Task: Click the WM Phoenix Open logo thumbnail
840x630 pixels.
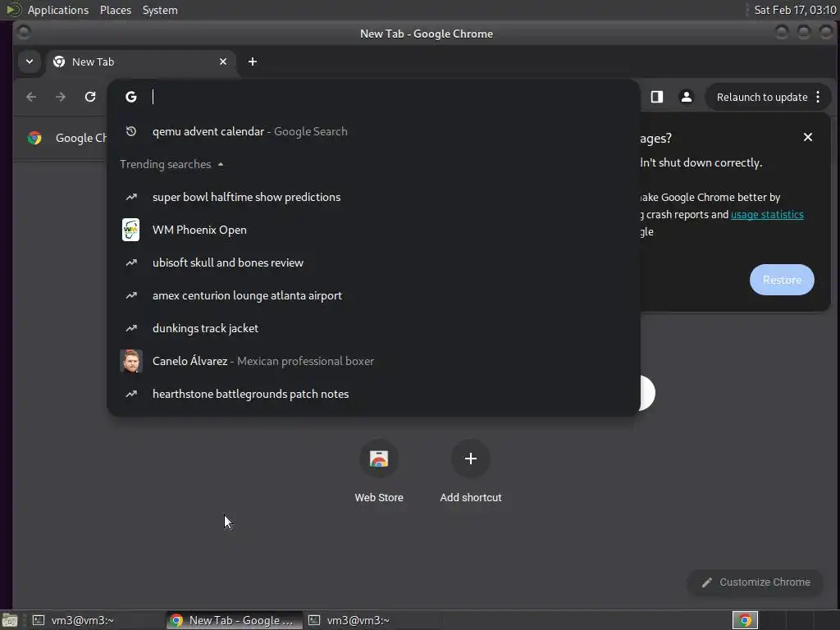Action: (131, 230)
